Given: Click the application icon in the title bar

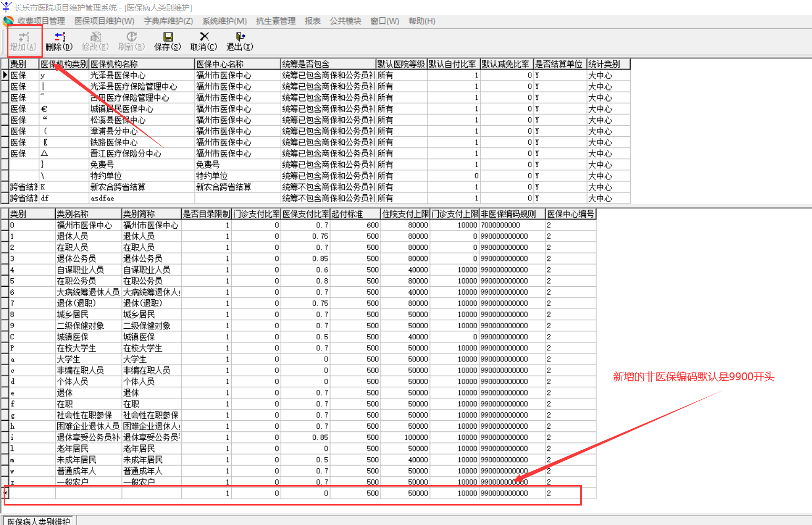Looking at the screenshot, I should pos(6,7).
